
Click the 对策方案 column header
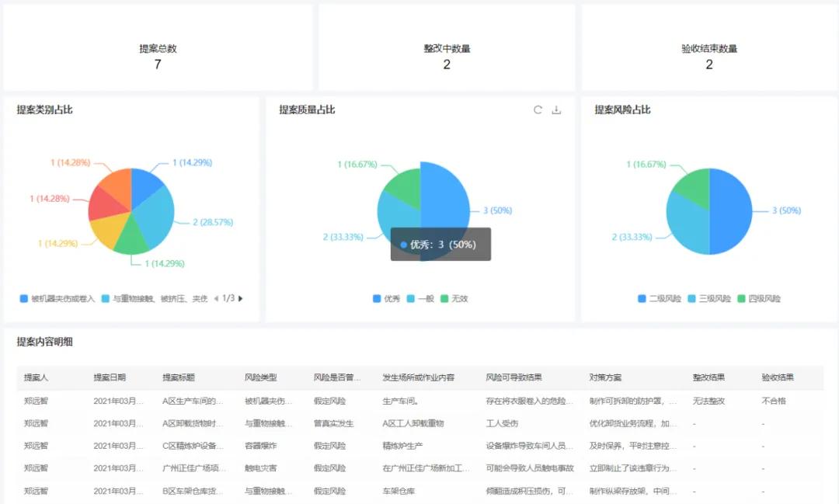pos(605,377)
